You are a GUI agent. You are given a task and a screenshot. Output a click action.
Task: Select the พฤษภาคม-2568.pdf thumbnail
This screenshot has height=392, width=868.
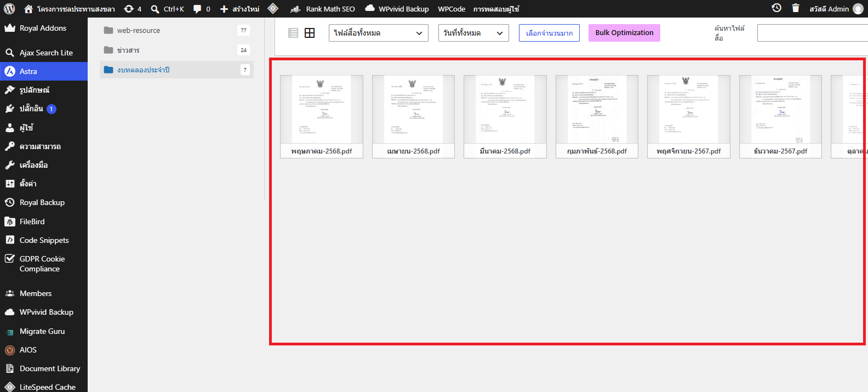(322, 117)
